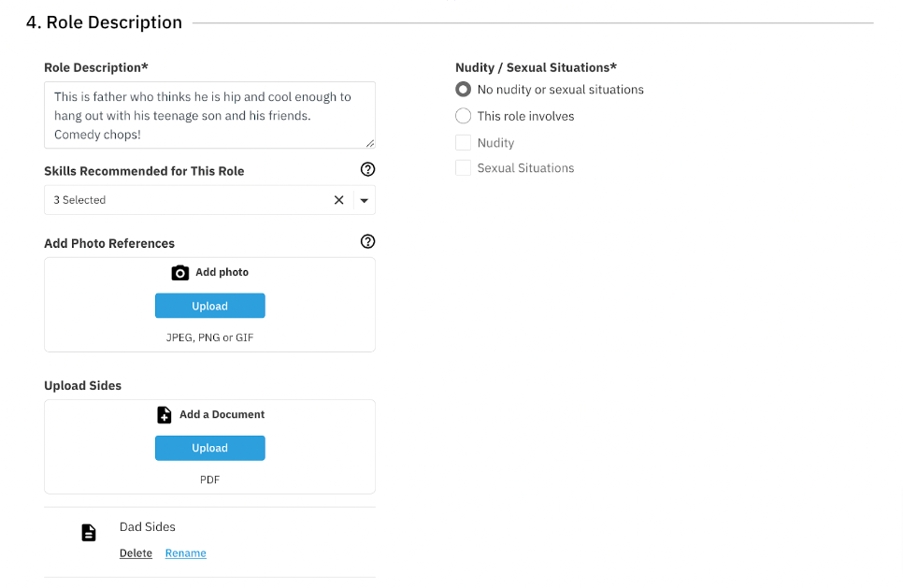903x588 pixels.
Task: Upload a photo reference
Action: click(x=209, y=306)
